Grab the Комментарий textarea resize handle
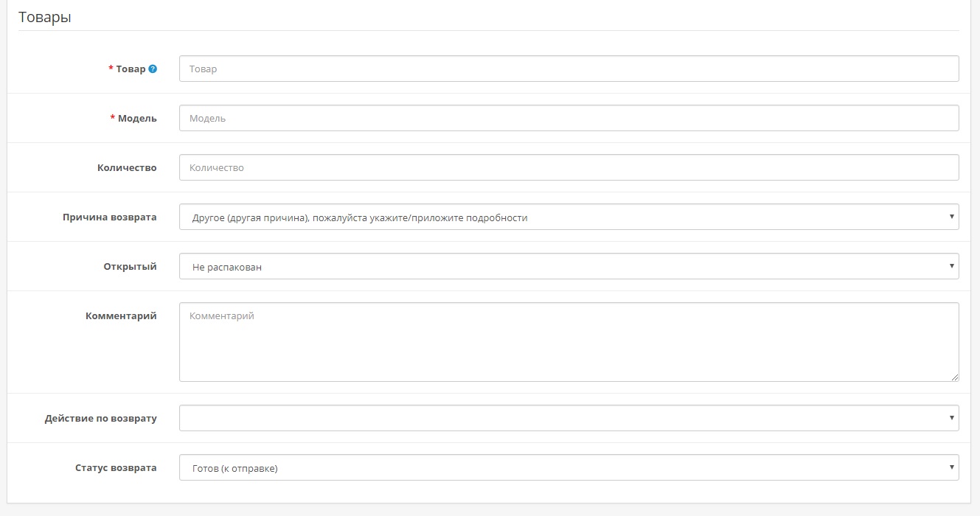This screenshot has width=980, height=516. pyautogui.click(x=954, y=377)
